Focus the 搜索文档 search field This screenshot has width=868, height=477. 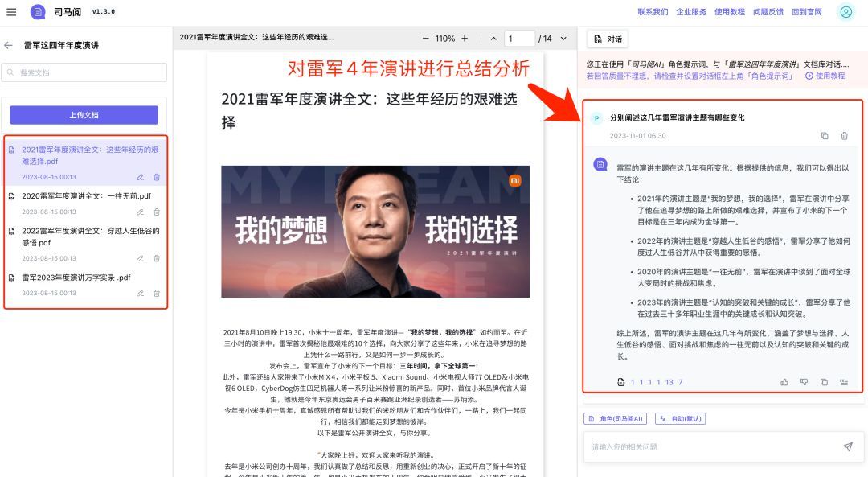pyautogui.click(x=84, y=72)
